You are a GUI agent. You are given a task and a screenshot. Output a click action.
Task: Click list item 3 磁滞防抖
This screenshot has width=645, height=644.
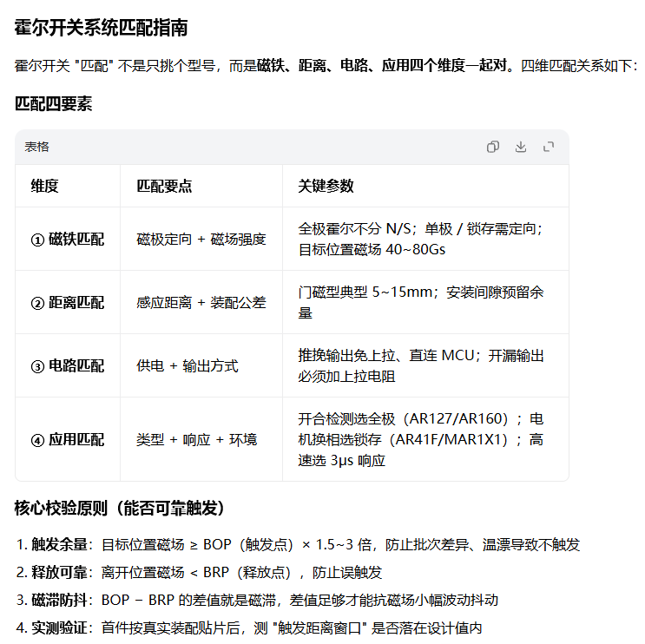click(x=257, y=600)
